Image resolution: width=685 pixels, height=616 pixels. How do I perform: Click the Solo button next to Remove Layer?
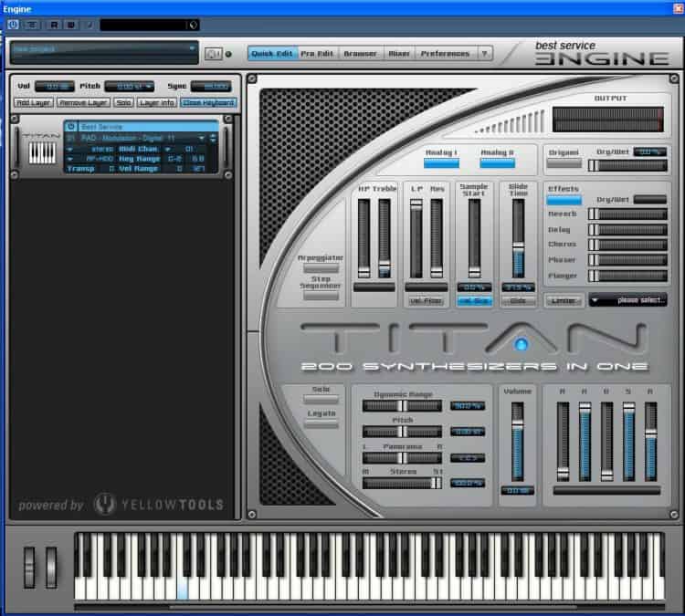pos(123,103)
